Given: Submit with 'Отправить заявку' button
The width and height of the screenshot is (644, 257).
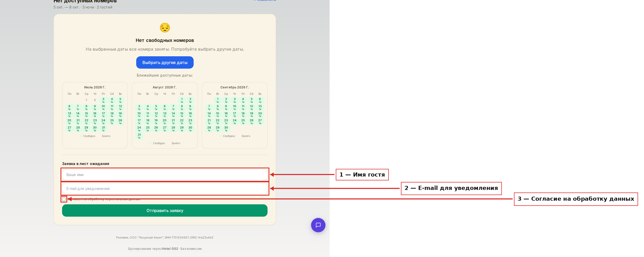Looking at the screenshot, I should point(165,210).
